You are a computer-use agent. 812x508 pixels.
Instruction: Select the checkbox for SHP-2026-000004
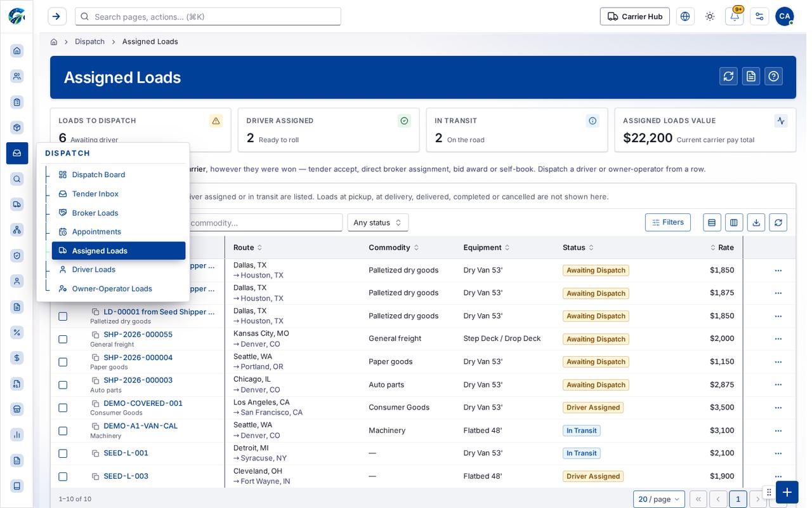(63, 362)
